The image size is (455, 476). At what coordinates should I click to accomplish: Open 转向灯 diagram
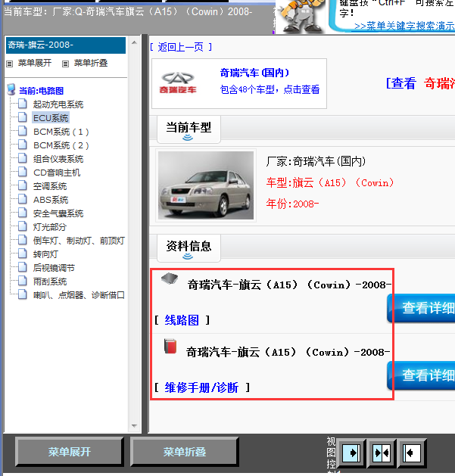(x=45, y=254)
